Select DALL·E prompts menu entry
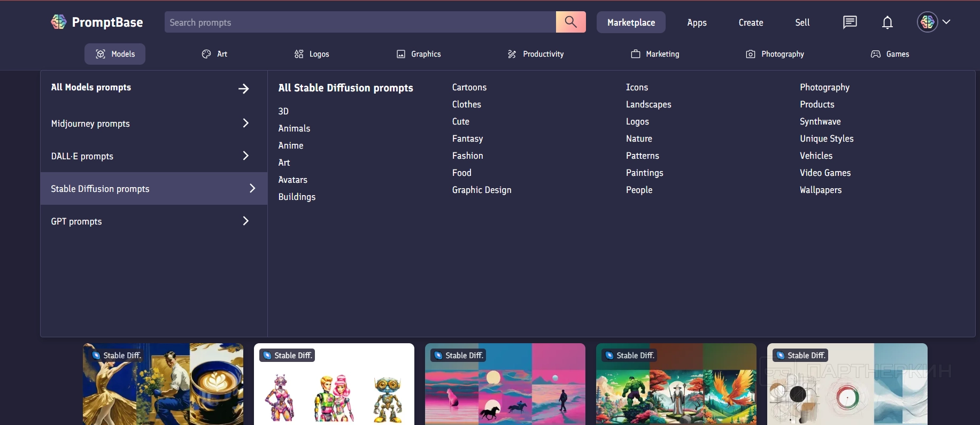 [x=82, y=156]
